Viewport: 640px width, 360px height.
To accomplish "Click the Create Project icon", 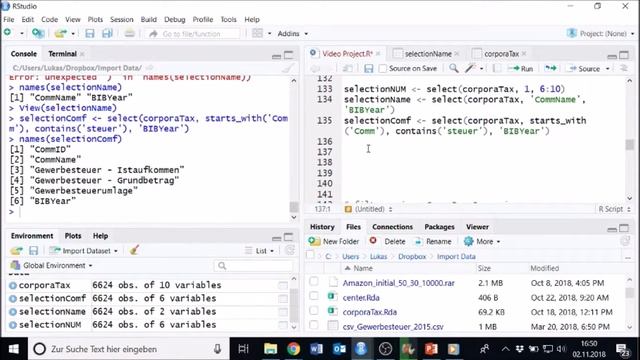I will click(38, 33).
